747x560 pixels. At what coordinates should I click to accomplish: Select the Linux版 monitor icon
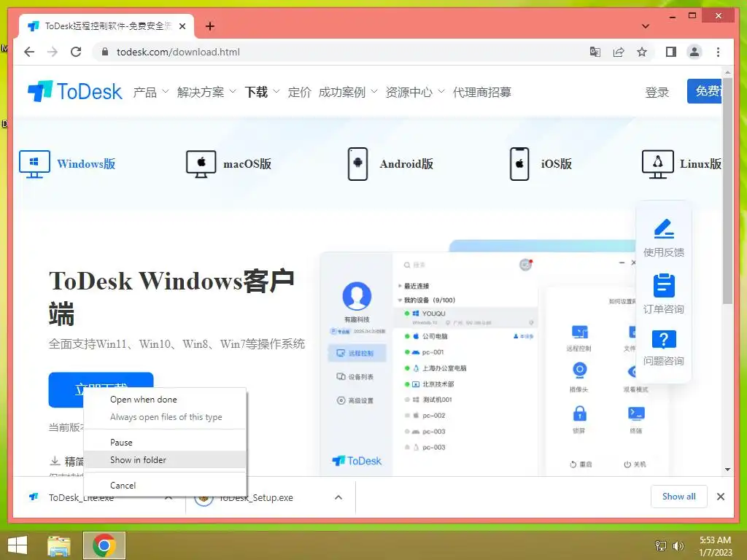[657, 164]
